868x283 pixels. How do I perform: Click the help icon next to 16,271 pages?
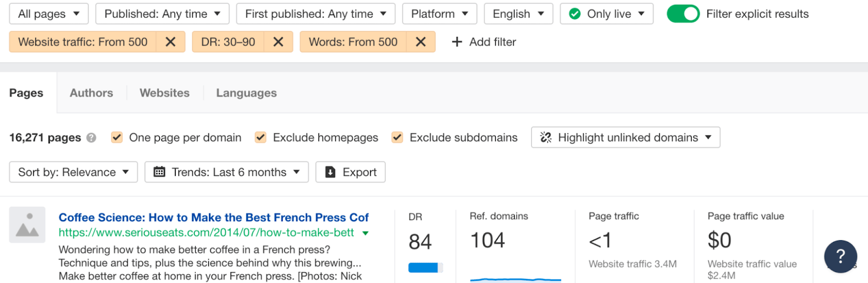point(91,138)
